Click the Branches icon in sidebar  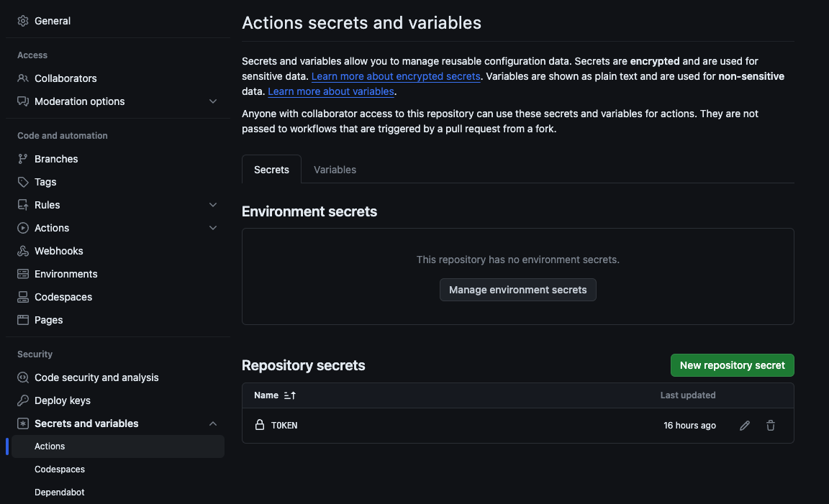23,159
